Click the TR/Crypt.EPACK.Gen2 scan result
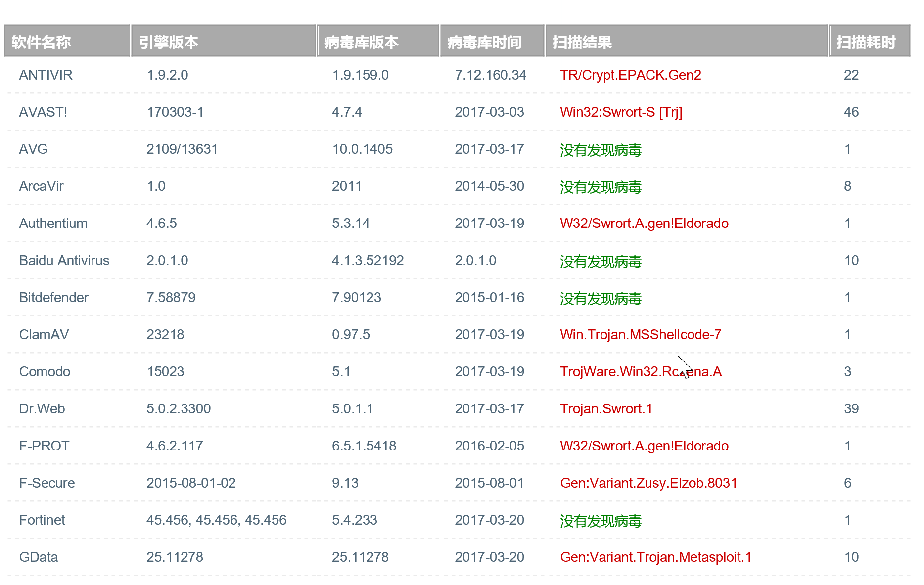Viewport: 924px width, 585px height. tap(631, 75)
